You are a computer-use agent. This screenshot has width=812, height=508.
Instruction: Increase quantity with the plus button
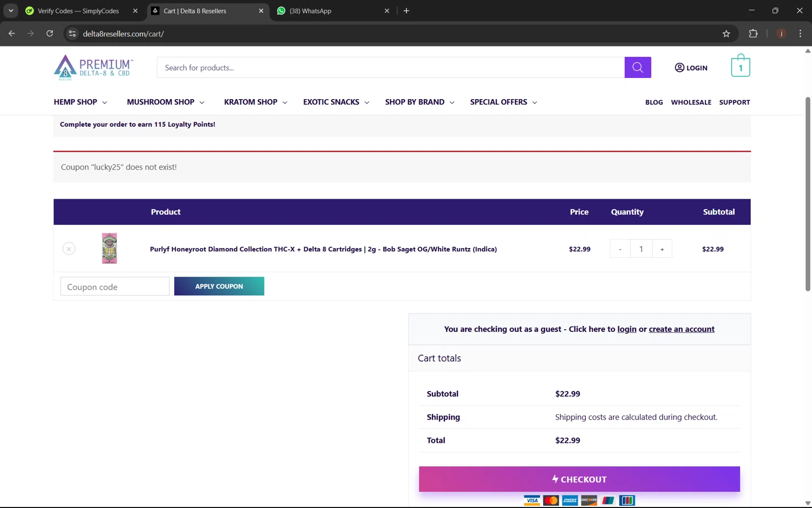click(662, 249)
